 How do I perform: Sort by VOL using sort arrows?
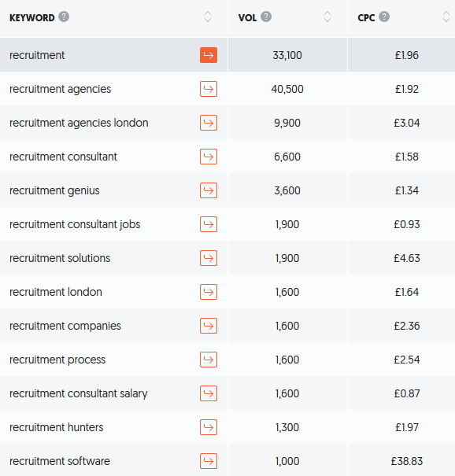click(327, 17)
